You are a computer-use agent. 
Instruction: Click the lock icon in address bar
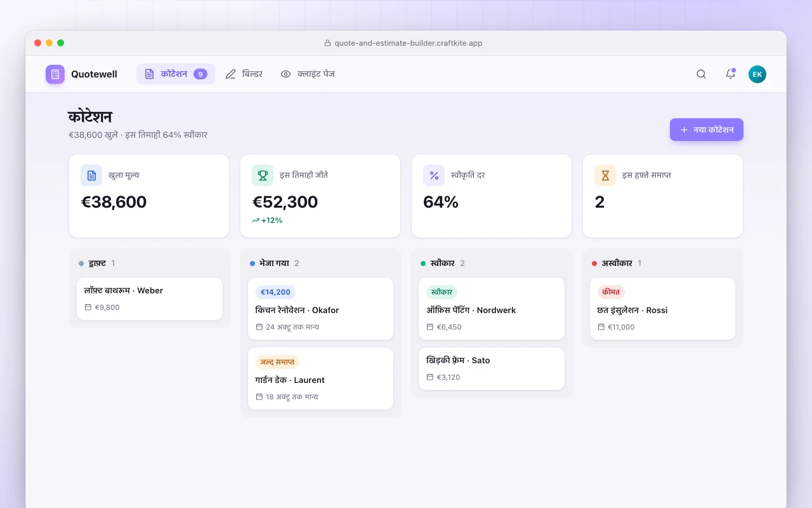(328, 43)
